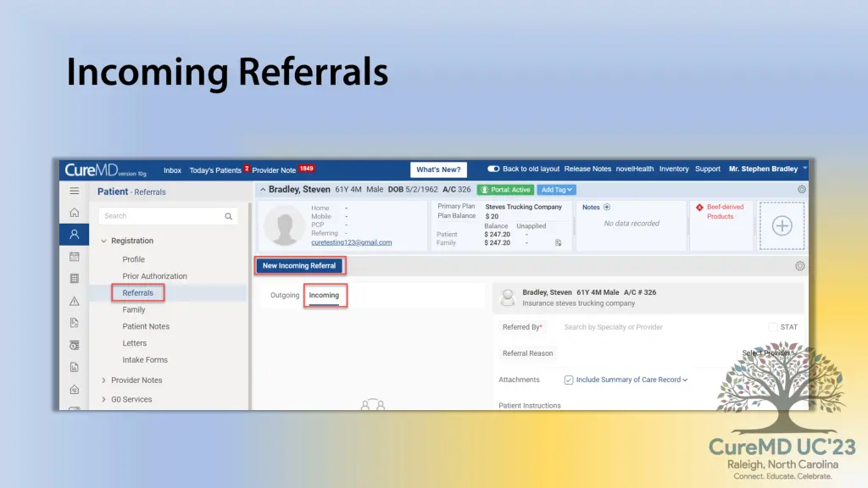Click the Steves Trucking Company plan name
Image resolution: width=868 pixels, height=488 pixels.
(524, 207)
